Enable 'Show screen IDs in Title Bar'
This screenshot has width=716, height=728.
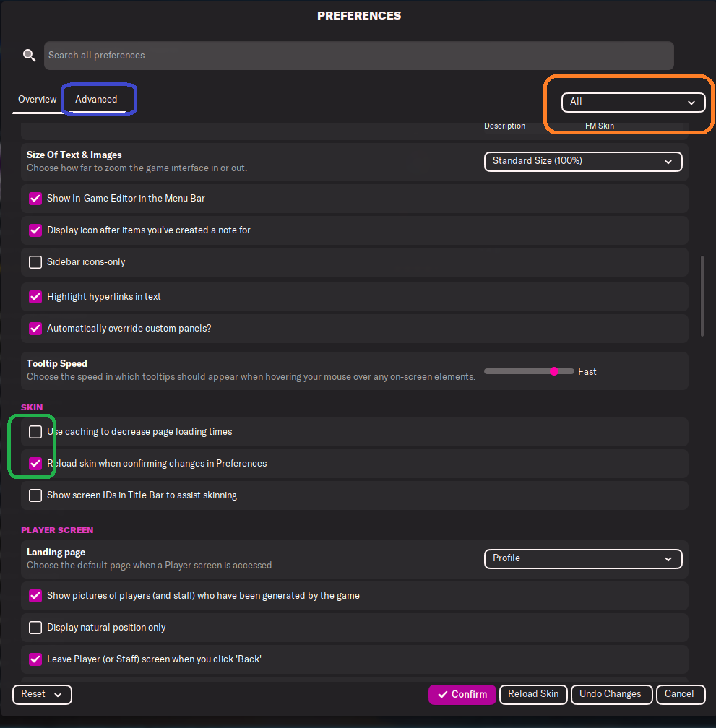point(35,495)
